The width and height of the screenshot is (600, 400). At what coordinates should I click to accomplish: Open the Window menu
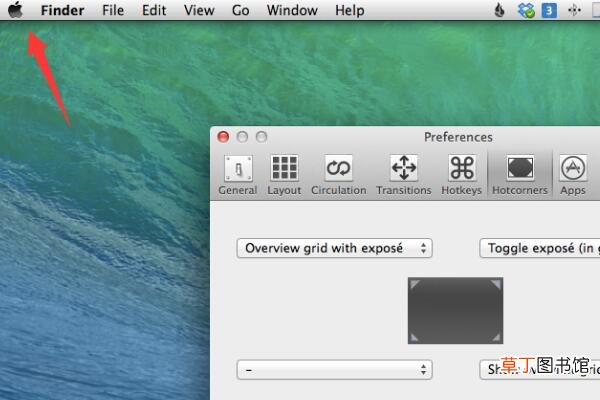point(292,10)
